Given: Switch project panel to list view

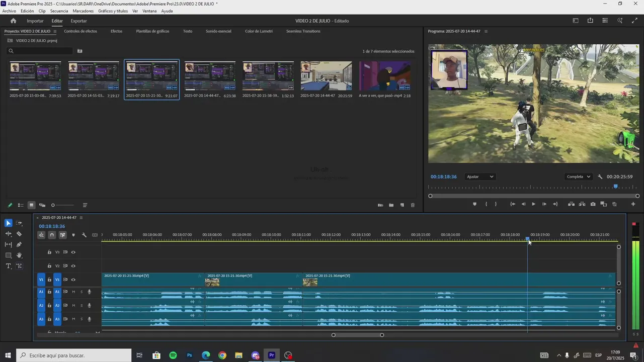Looking at the screenshot, I should pyautogui.click(x=21, y=205).
